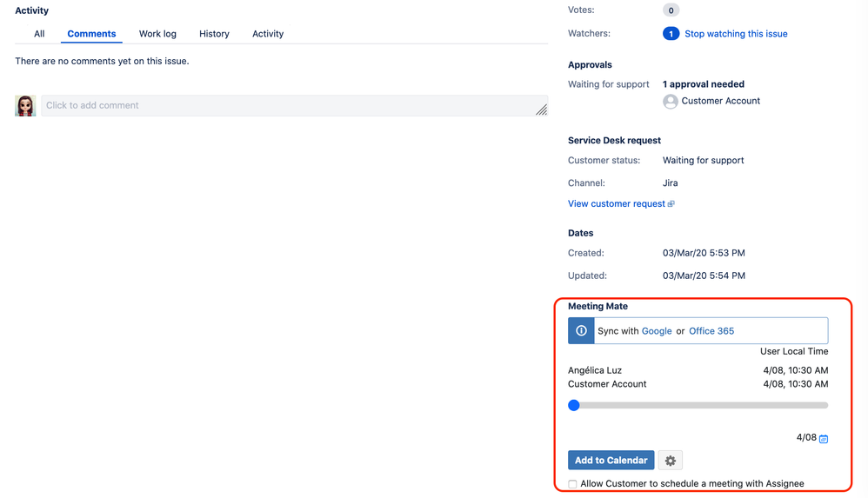Click the Created date 03/Mar/20 5:53 PM
868x498 pixels.
(x=704, y=253)
